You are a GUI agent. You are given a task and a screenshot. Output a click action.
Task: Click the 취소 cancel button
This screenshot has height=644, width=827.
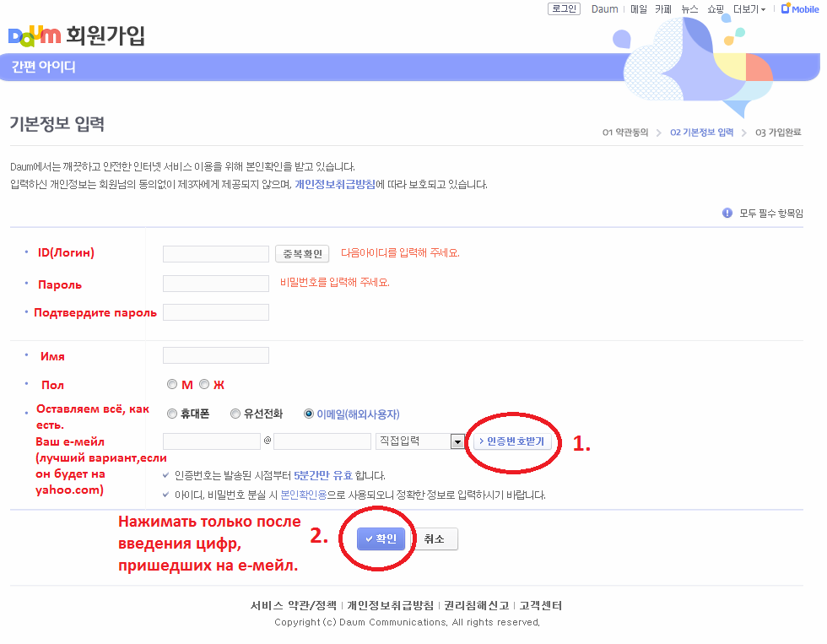(434, 539)
